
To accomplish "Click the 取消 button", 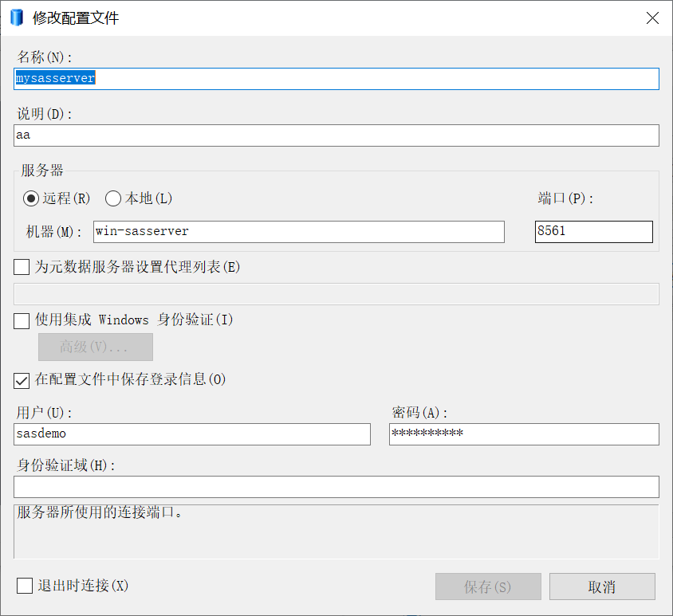I will [602, 587].
